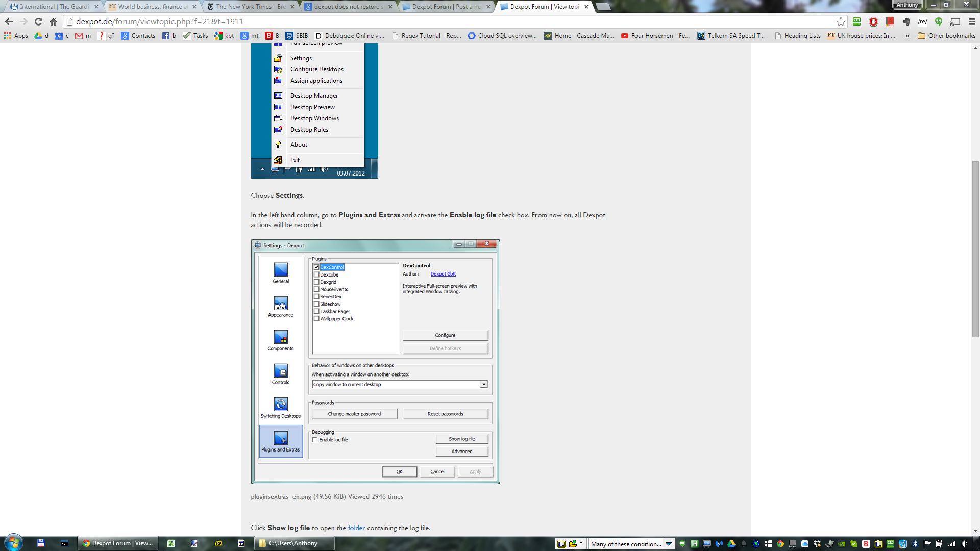The width and height of the screenshot is (980, 551).
Task: Click Windows Start orb
Action: tap(13, 543)
